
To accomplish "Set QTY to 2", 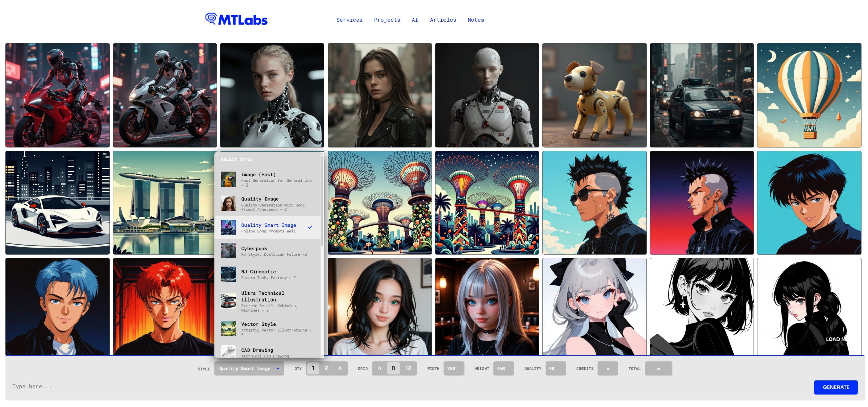I will [x=326, y=368].
